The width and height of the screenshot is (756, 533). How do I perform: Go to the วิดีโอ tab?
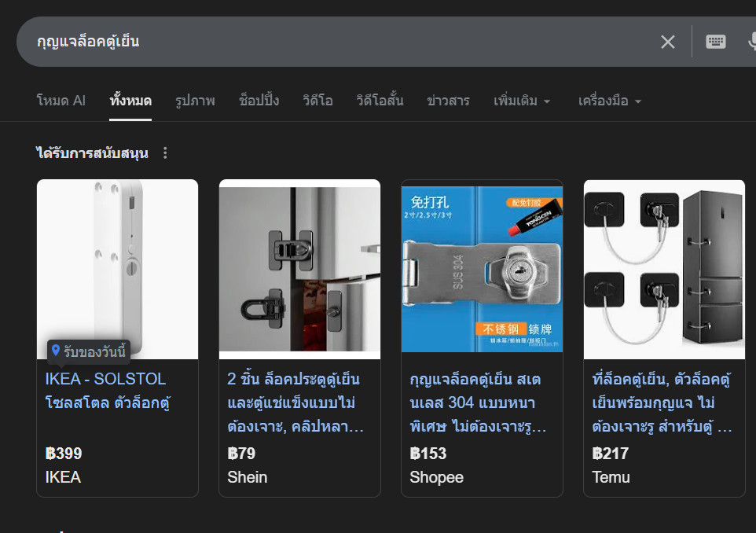pyautogui.click(x=317, y=101)
